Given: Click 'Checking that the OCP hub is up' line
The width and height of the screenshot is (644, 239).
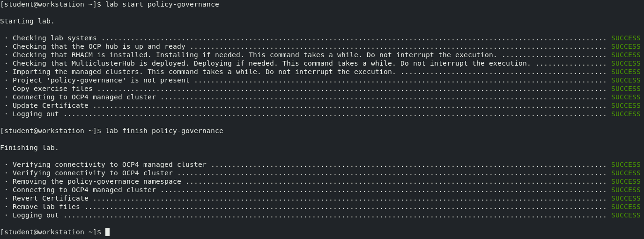Looking at the screenshot, I should pyautogui.click(x=99, y=46).
